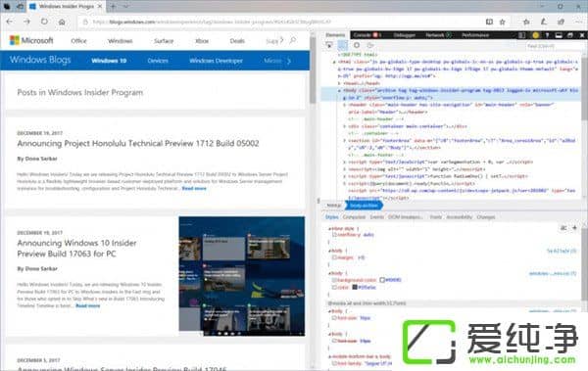
Task: Expand blog navigation with right chevron
Action: 289,61
